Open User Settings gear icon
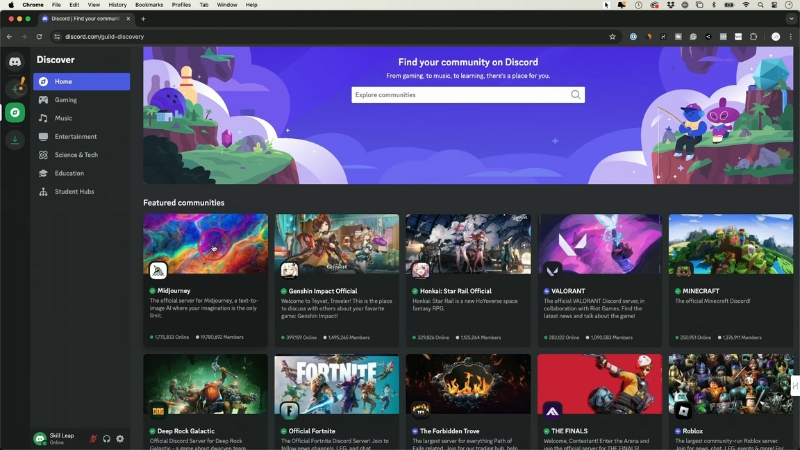This screenshot has width=800, height=450. tap(120, 438)
